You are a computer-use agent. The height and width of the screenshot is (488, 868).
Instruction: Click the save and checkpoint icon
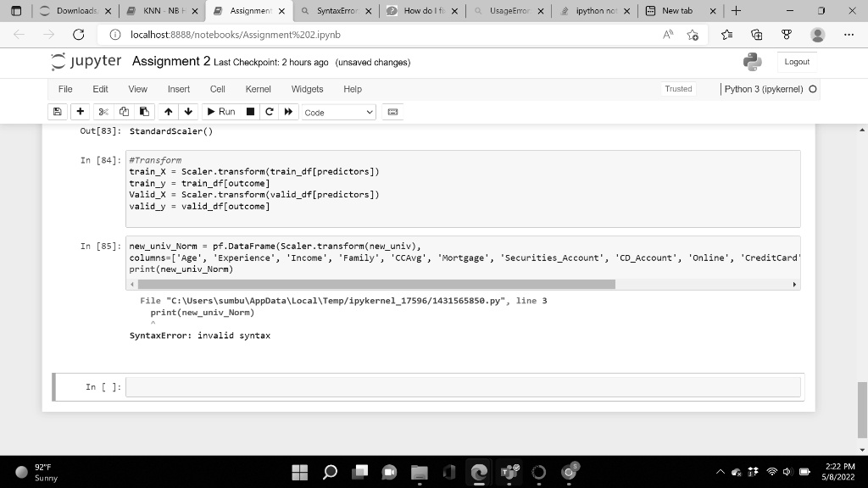pos(58,112)
